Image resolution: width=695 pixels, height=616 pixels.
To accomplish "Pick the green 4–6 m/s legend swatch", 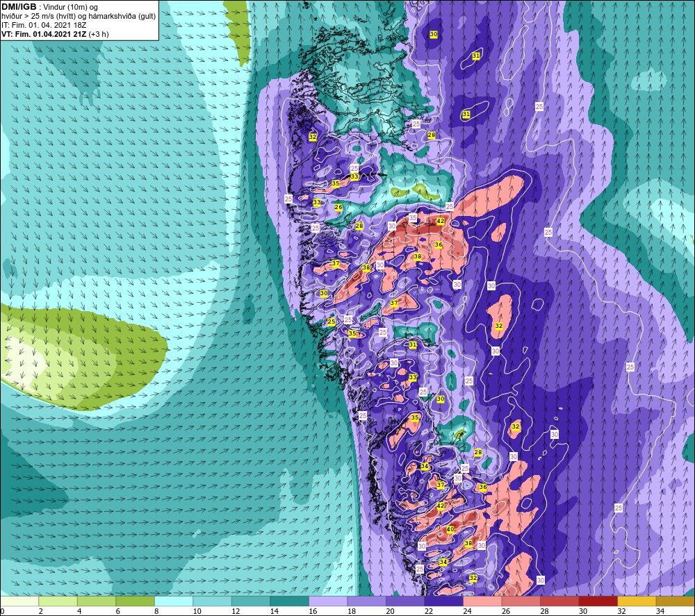I will (x=97, y=601).
